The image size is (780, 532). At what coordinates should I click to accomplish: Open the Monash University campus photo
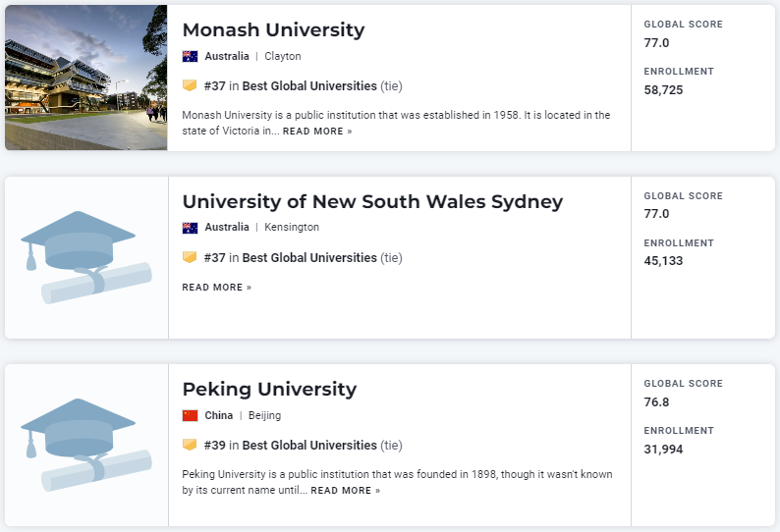85,78
